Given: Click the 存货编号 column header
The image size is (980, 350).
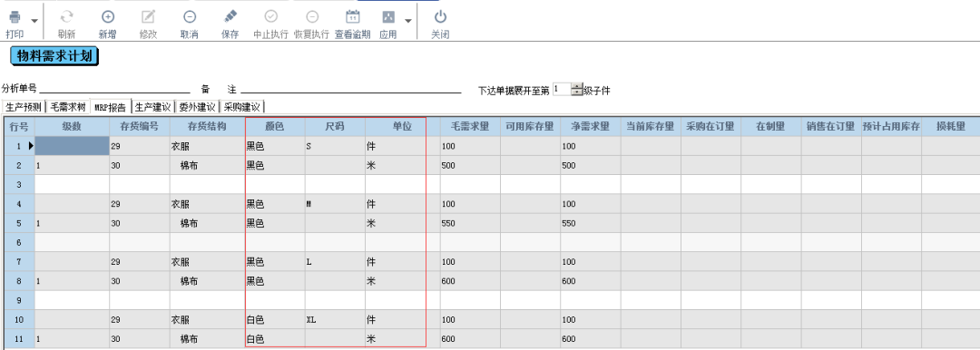Looking at the screenshot, I should pyautogui.click(x=140, y=126).
